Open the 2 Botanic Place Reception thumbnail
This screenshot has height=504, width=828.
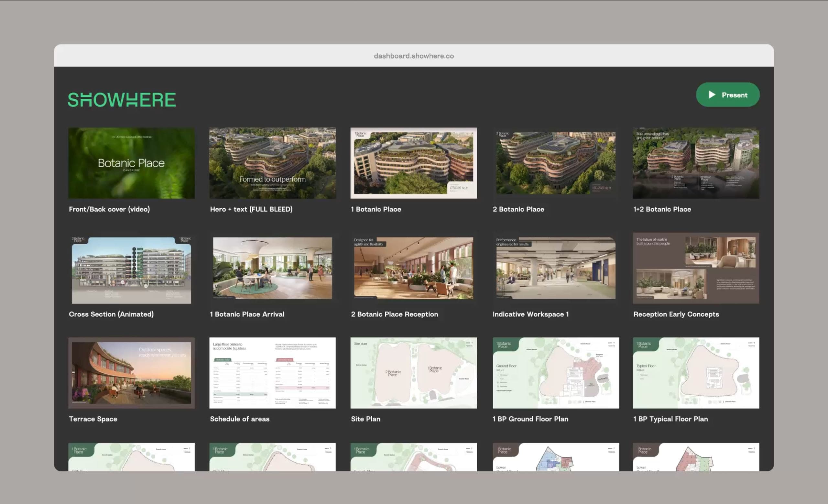pyautogui.click(x=414, y=268)
